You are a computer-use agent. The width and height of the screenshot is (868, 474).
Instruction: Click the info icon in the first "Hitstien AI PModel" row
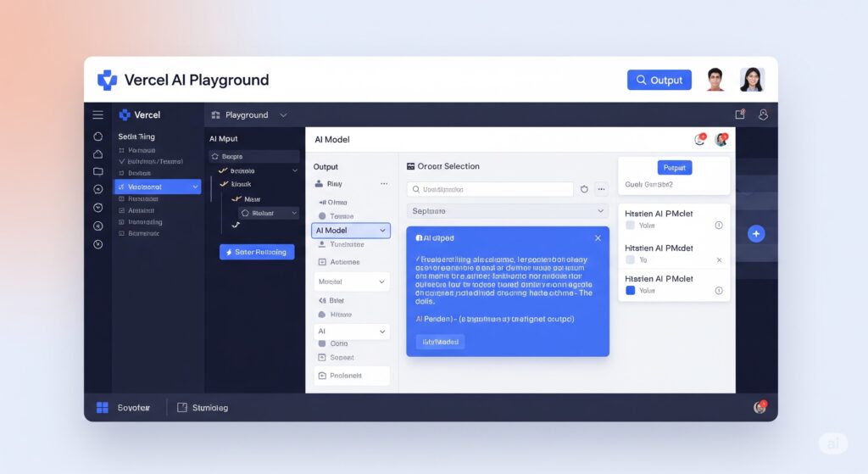[x=719, y=226]
